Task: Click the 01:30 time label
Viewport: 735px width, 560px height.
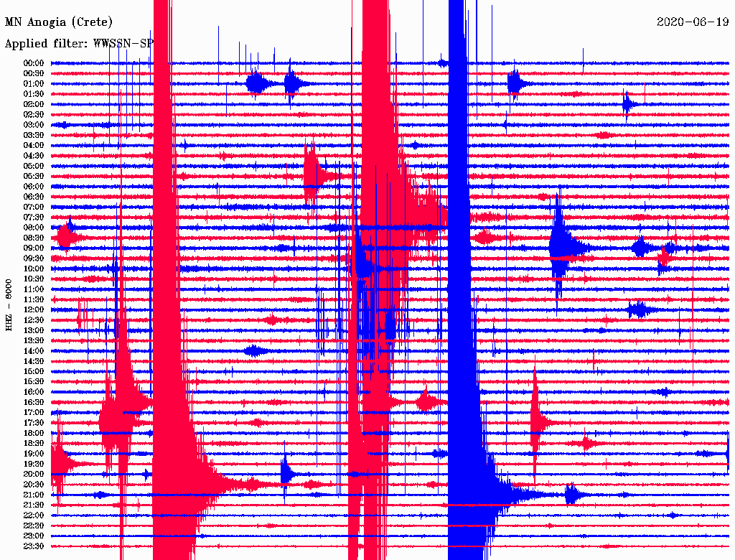Action: point(34,94)
